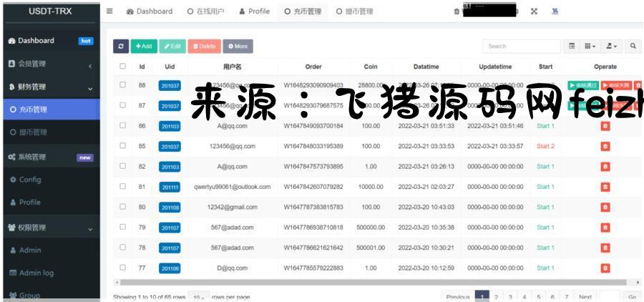Delete row 86 using trash icon

(x=605, y=126)
